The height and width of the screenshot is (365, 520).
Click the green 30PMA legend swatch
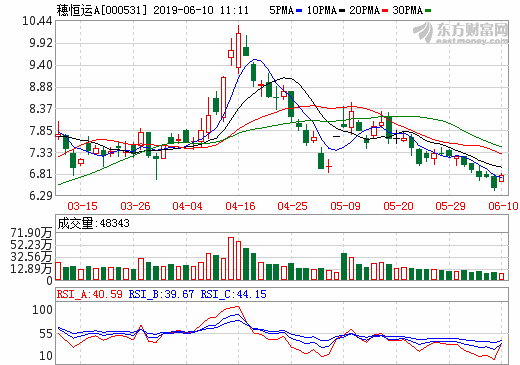click(428, 11)
